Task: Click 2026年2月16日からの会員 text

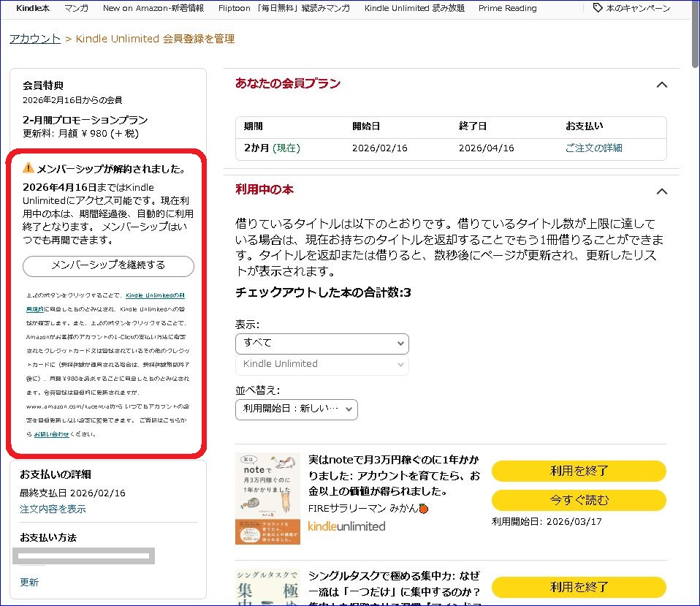Action: 72,100
